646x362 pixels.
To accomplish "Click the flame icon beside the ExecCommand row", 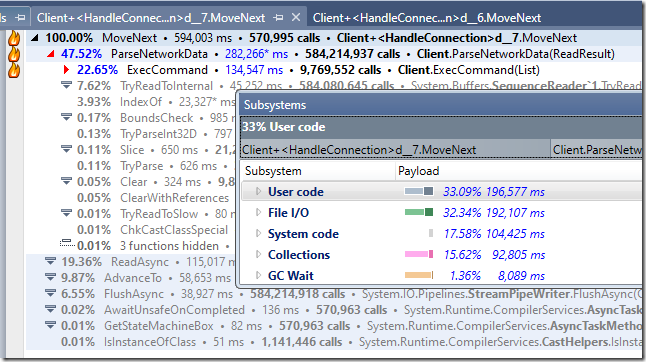I will [14, 70].
